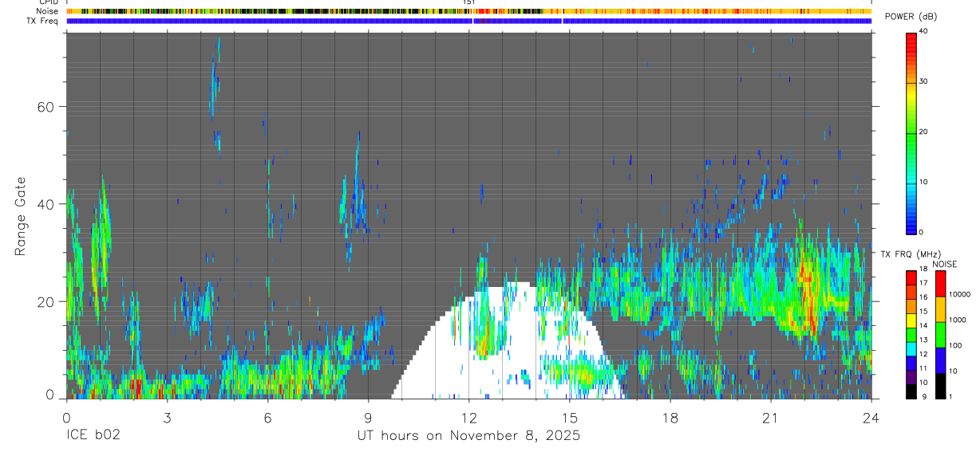The image size is (980, 452).
Task: Click the 'UT hours on November 8, 2025' label
Action: [468, 436]
